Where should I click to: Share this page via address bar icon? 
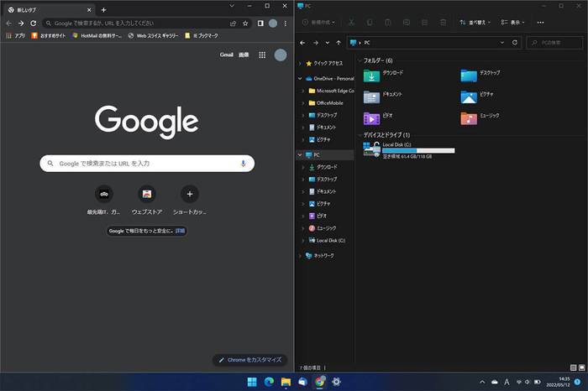(233, 23)
